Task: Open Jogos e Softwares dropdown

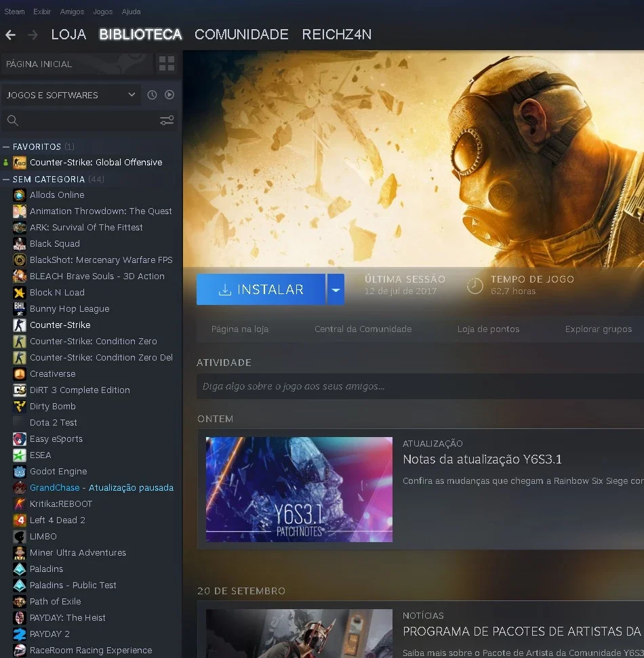Action: coord(71,96)
